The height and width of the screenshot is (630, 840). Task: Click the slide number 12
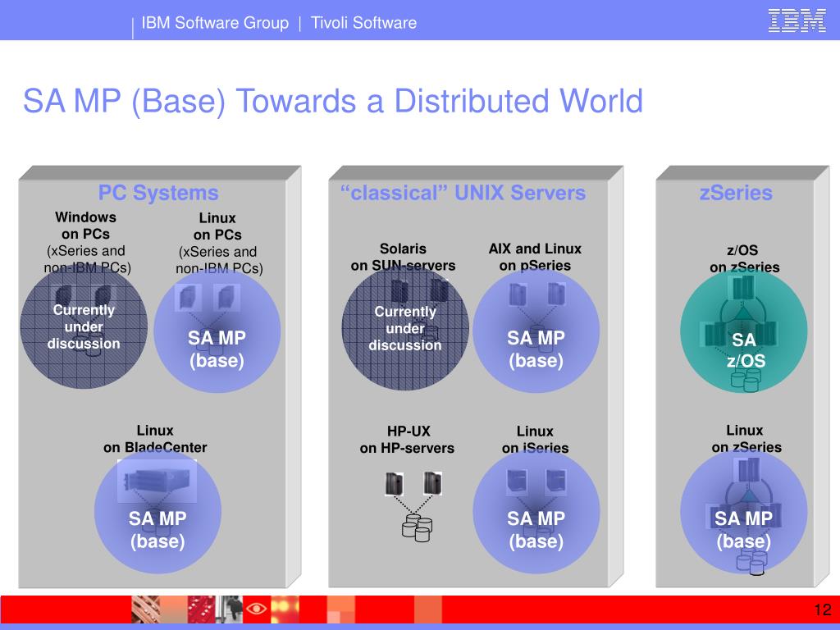(x=822, y=609)
